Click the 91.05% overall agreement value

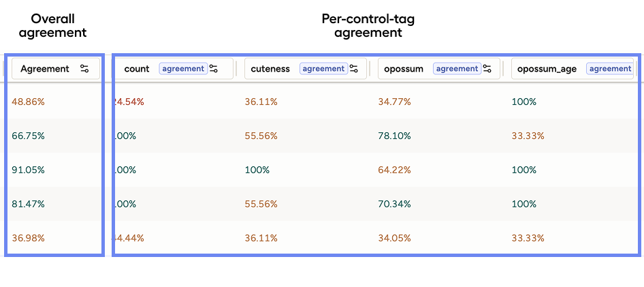coord(29,170)
